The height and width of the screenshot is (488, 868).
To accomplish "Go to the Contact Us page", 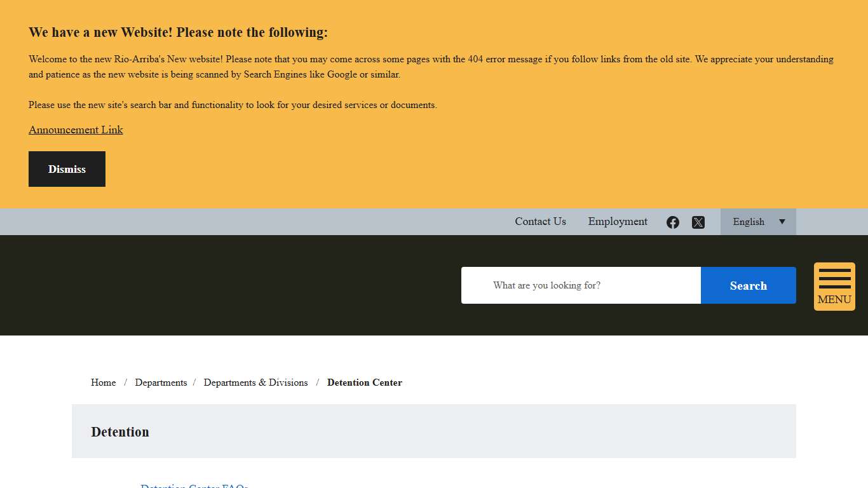I will pyautogui.click(x=540, y=222).
